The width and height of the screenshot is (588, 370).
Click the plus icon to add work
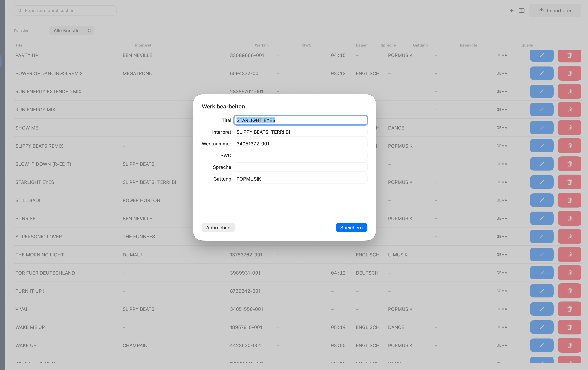click(x=511, y=10)
